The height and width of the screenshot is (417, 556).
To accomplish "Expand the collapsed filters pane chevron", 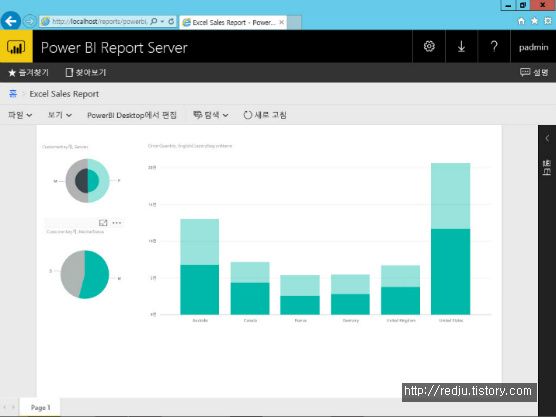I will [547, 138].
